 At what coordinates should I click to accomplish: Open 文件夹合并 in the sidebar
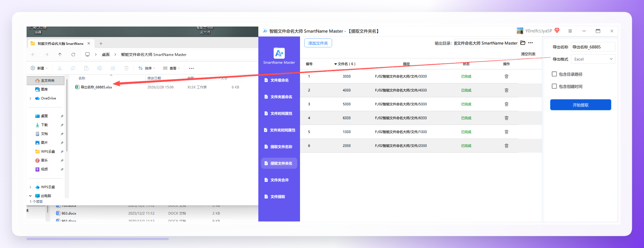pos(279,180)
